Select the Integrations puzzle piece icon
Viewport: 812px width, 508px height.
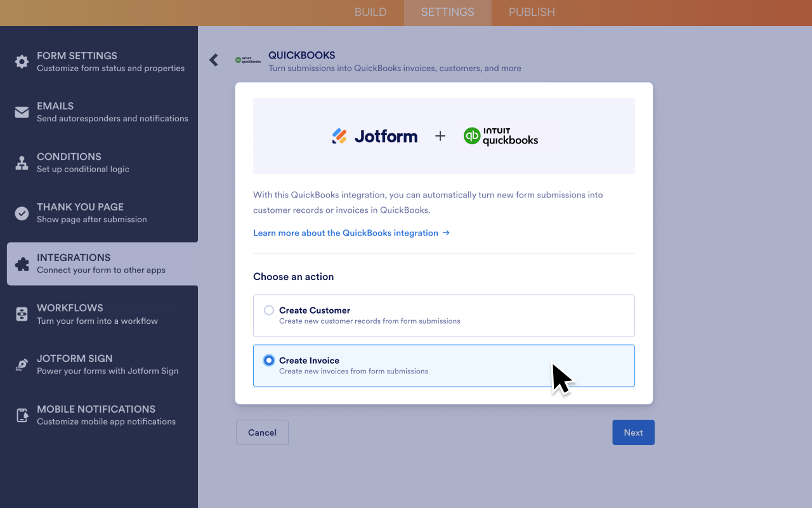(21, 263)
